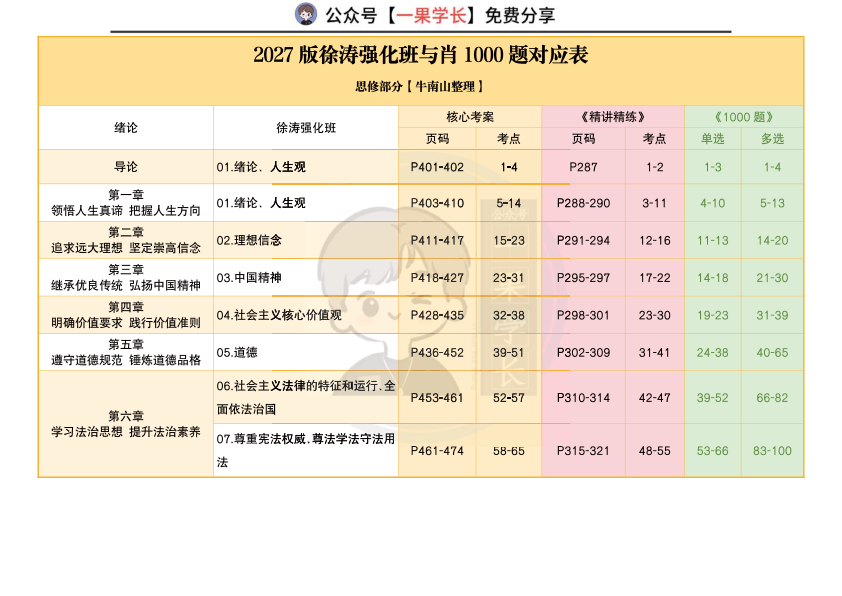Click page range P418-427
Image resolution: width=842 pixels, height=596 pixels.
[437, 278]
